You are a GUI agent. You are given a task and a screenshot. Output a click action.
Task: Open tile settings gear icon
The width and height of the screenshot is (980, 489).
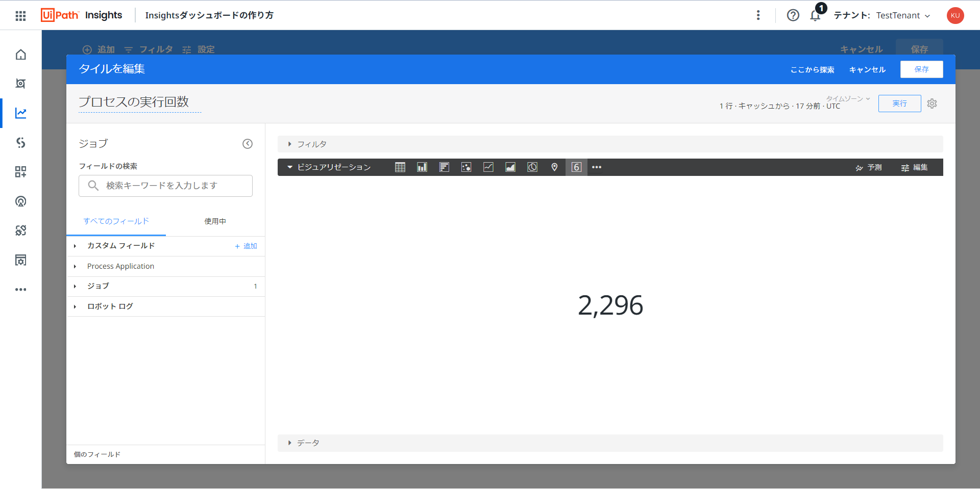[932, 104]
